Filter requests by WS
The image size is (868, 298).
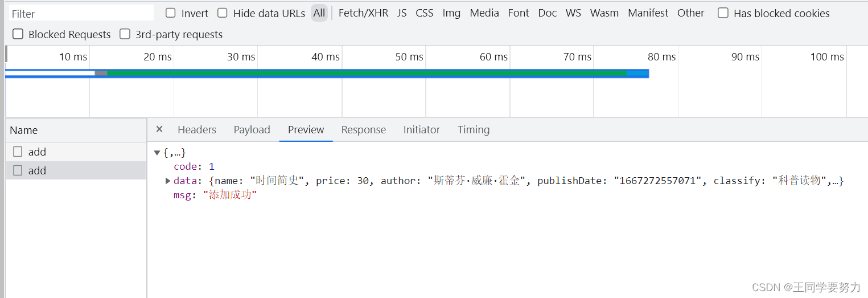point(573,13)
